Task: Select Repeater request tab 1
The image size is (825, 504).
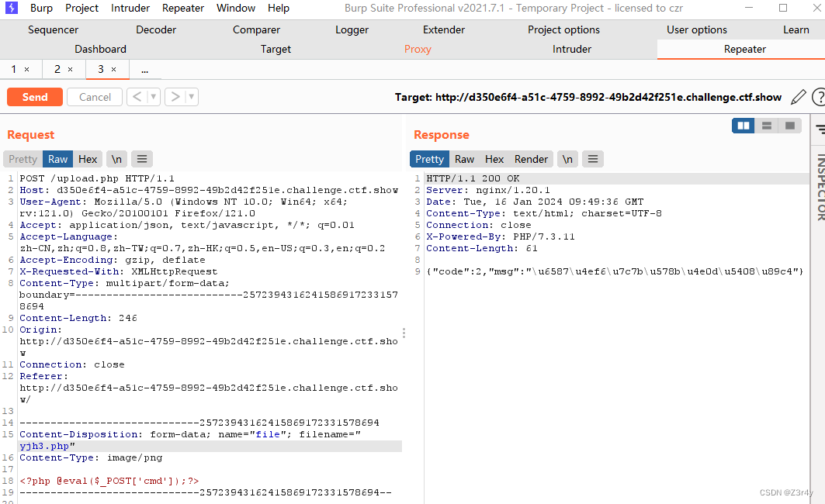Action: tap(14, 69)
